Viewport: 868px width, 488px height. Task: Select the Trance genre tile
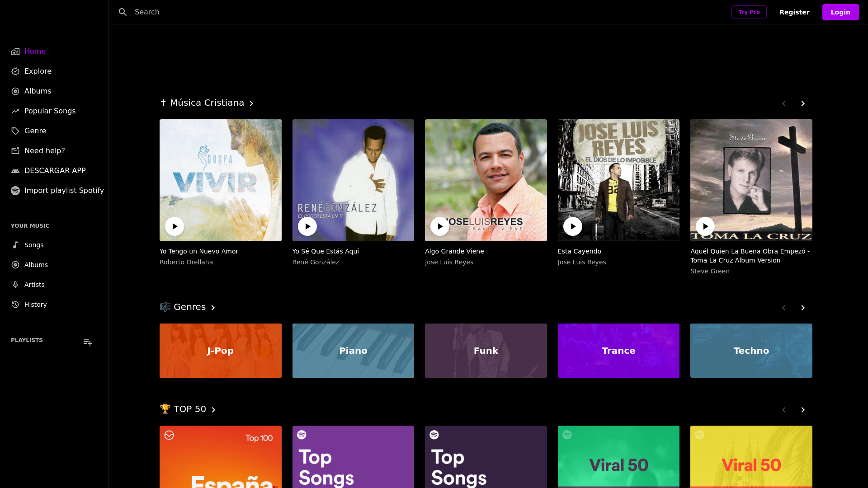click(618, 351)
